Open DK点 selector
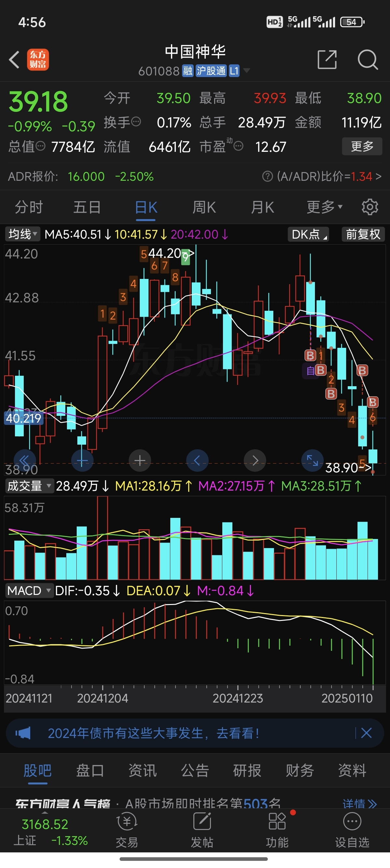 pos(308,234)
